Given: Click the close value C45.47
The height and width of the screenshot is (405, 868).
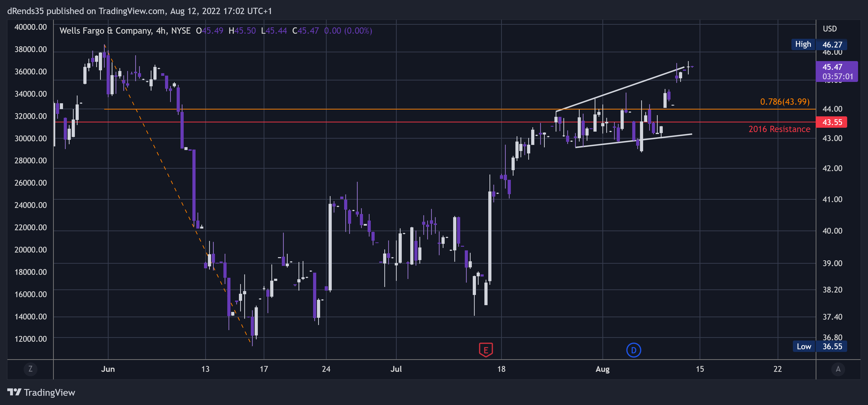Looking at the screenshot, I should tap(305, 31).
